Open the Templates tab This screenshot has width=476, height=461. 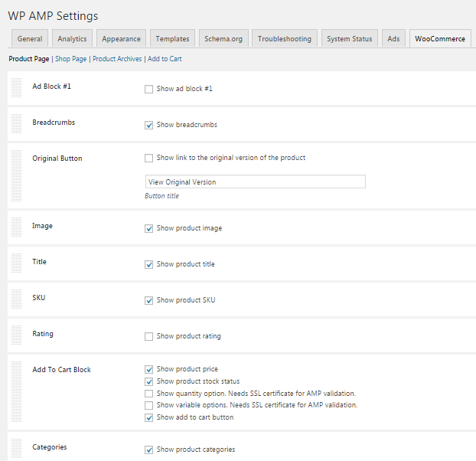[172, 38]
